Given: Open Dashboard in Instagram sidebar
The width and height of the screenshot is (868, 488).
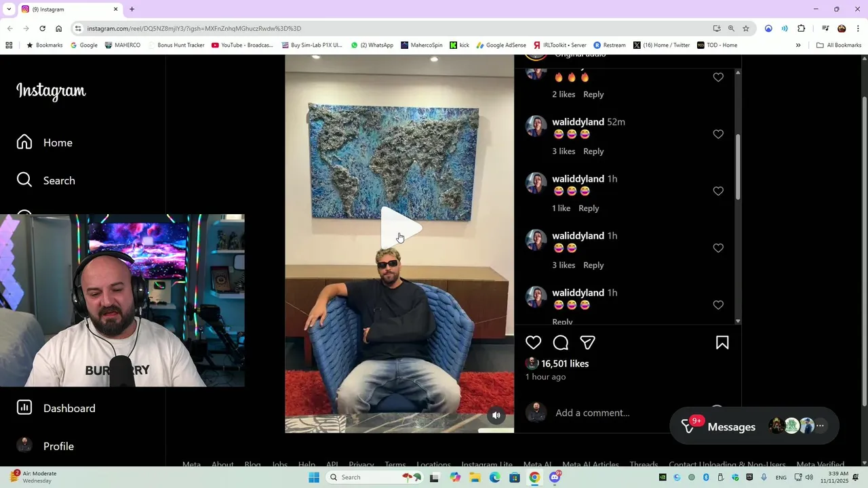Looking at the screenshot, I should click(56, 408).
